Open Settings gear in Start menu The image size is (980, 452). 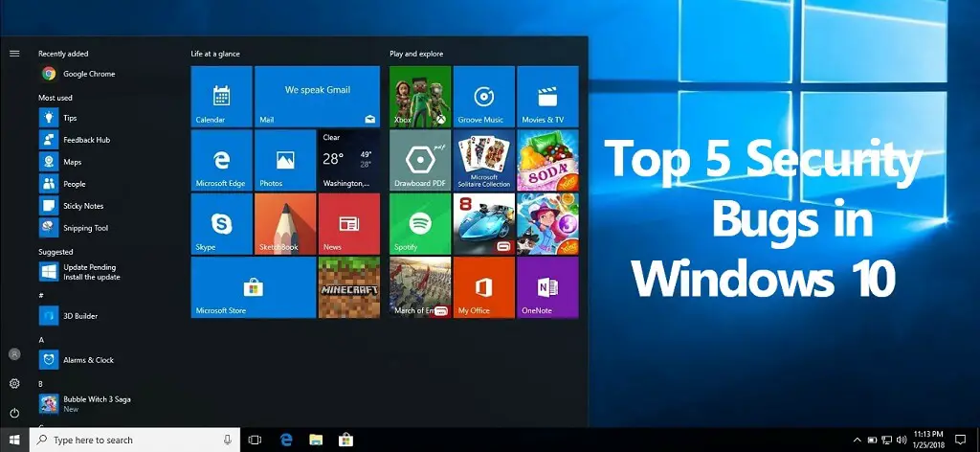14,383
